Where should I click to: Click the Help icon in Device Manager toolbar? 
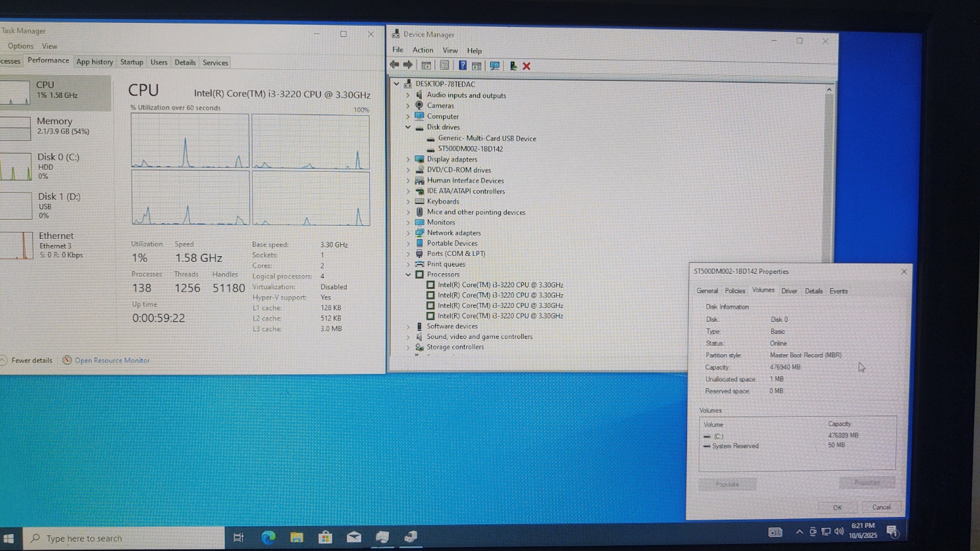click(463, 66)
